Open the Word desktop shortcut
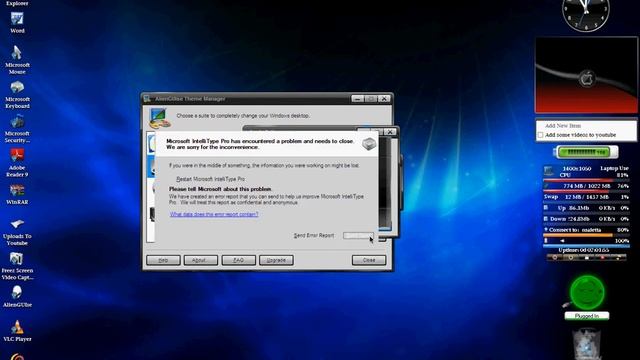The width and height of the screenshot is (640, 360). 17,22
